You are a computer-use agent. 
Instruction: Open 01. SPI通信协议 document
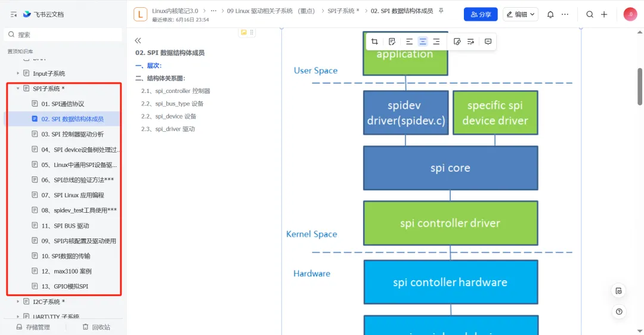(x=63, y=104)
